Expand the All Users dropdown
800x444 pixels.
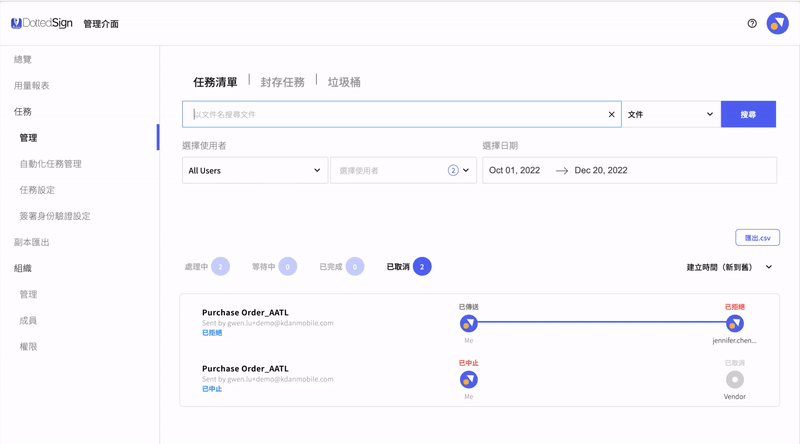255,171
